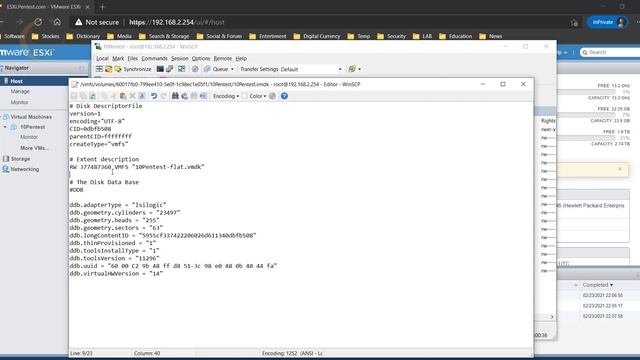
Task: Open Digital Currency bookmarks folder
Action: 317,36
